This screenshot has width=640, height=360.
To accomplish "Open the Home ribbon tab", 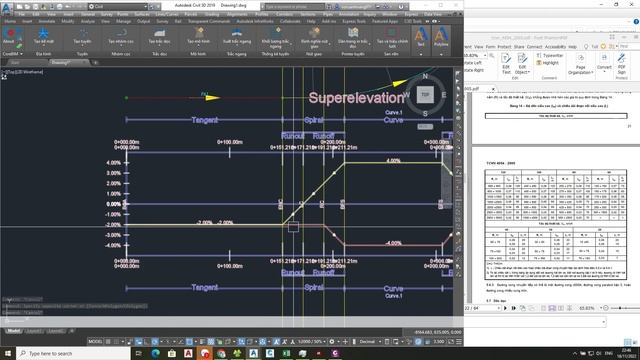I will tap(10, 21).
